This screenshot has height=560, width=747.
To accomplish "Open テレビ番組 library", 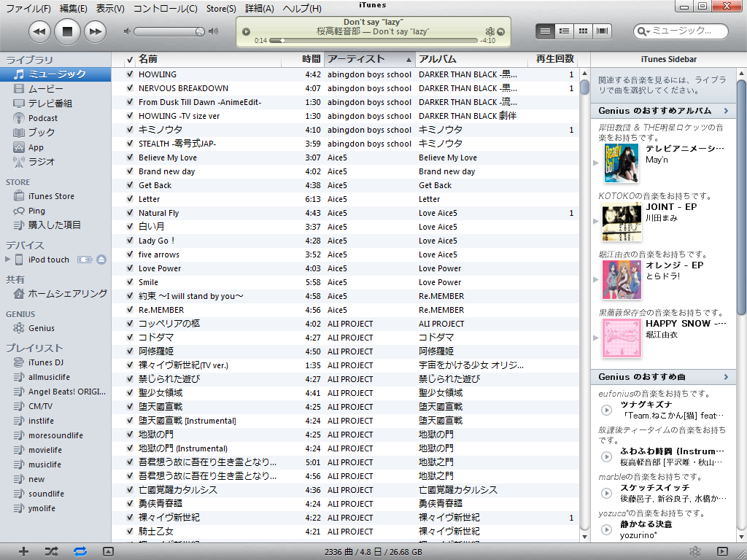I will point(55,104).
